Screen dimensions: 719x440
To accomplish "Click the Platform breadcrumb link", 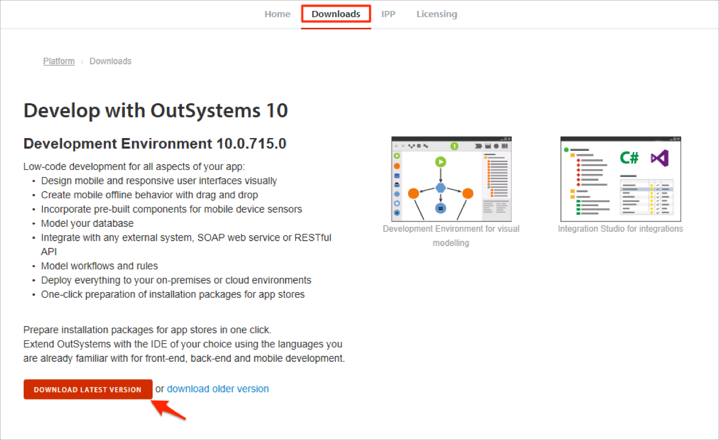I will tap(59, 61).
